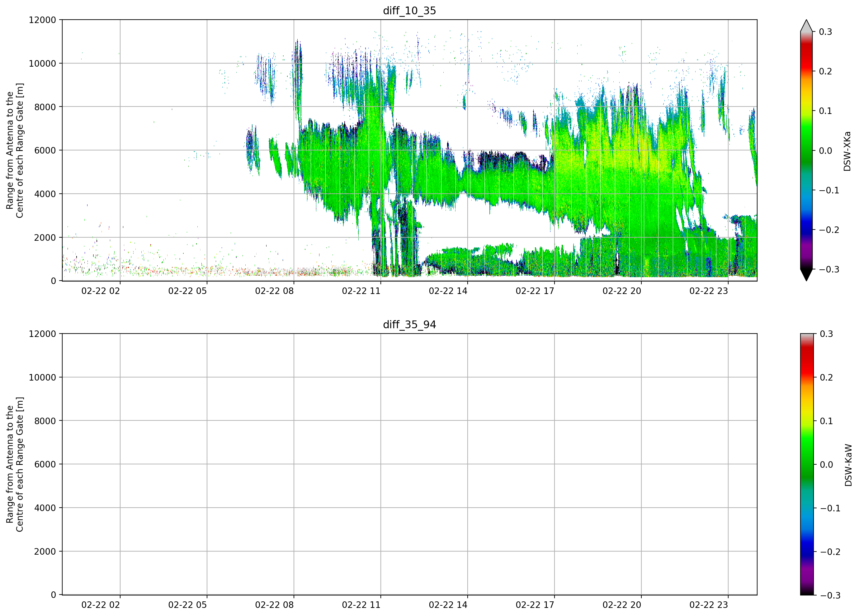This screenshot has height=616, width=859.
Task: Click the 8000 y-tick in diff_10_35 plot
Action: tap(45, 107)
